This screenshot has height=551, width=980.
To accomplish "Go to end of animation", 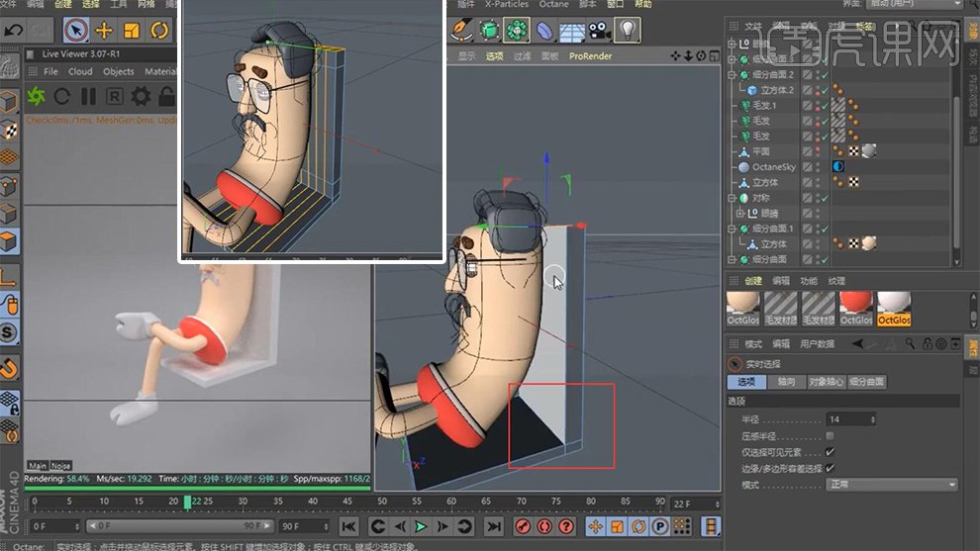I will coord(494,526).
